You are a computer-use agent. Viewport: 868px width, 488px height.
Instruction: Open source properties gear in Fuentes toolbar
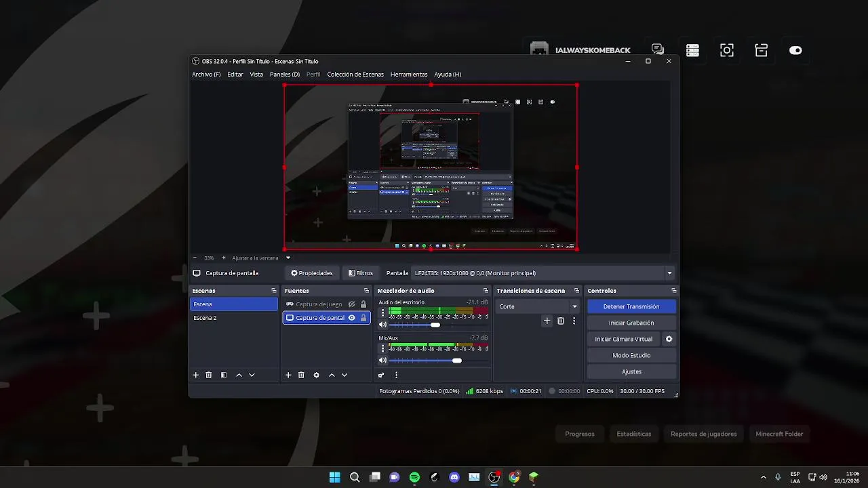pos(316,375)
